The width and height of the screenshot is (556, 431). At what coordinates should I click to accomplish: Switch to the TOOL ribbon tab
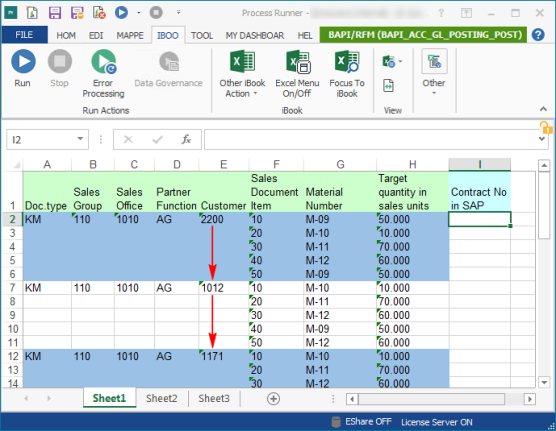pos(202,35)
